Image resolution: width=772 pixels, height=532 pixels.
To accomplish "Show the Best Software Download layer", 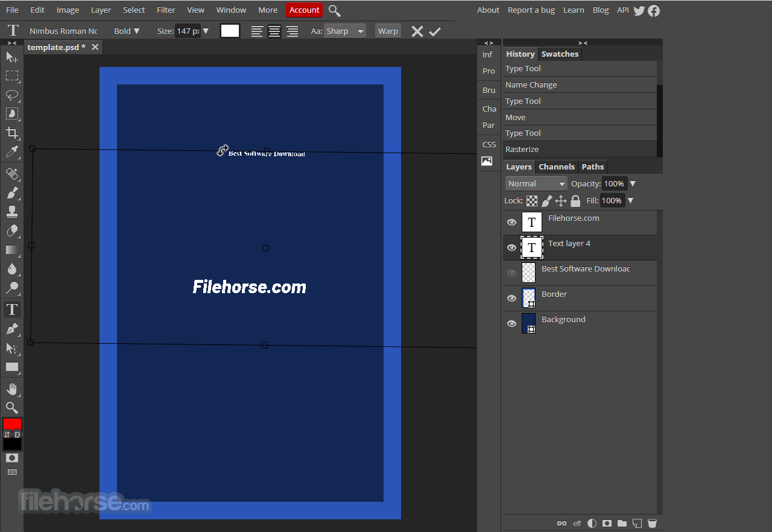I will tap(512, 273).
